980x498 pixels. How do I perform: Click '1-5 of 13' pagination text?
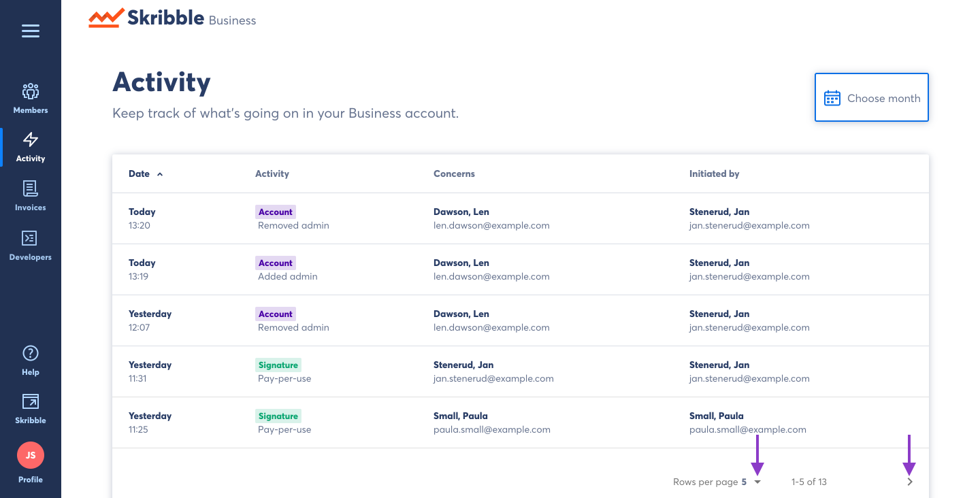[809, 482]
